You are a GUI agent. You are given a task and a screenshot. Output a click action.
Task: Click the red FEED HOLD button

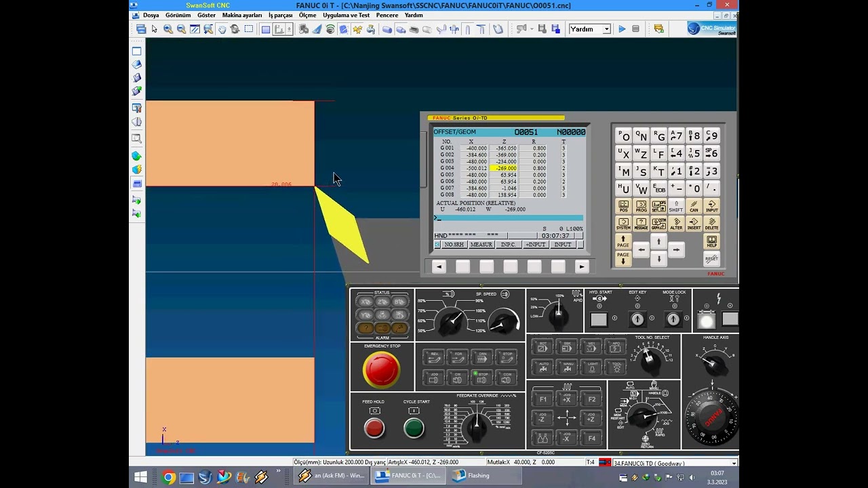[x=374, y=428]
